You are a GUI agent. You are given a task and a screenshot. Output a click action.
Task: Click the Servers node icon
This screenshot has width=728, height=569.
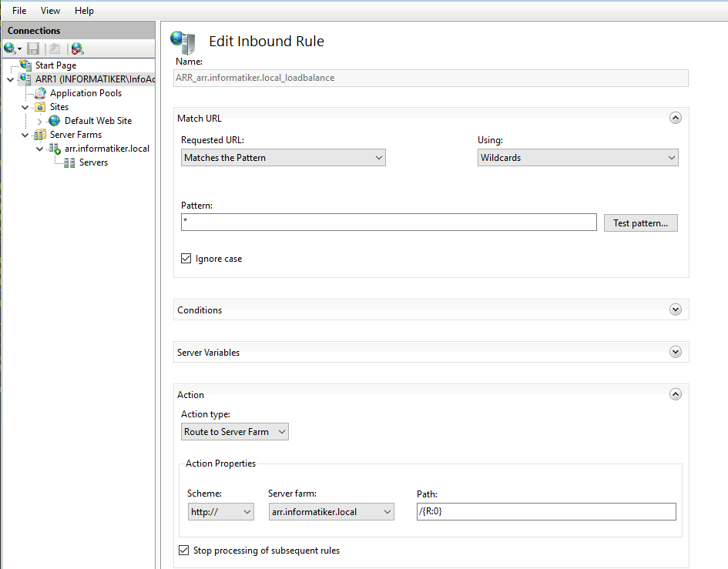69,162
